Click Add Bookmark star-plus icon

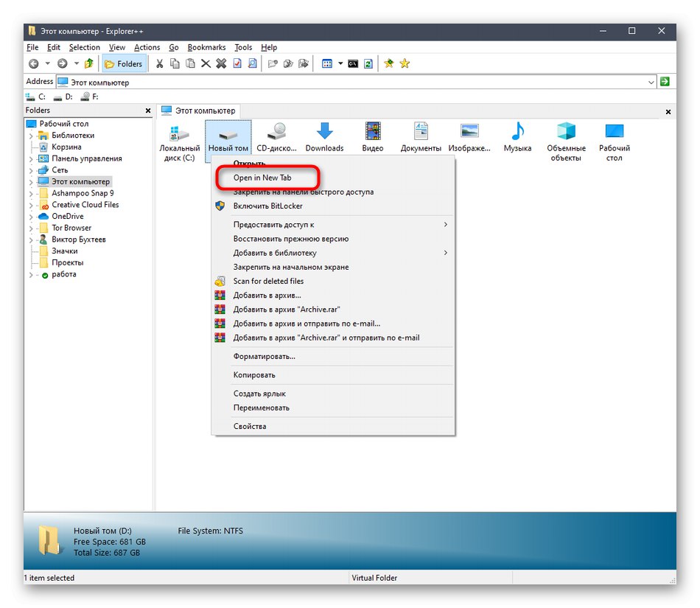[389, 63]
